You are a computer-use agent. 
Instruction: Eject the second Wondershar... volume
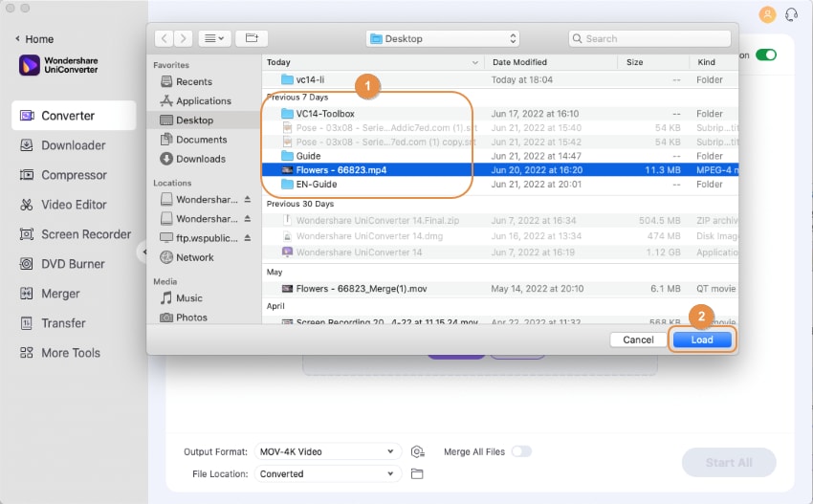click(248, 218)
